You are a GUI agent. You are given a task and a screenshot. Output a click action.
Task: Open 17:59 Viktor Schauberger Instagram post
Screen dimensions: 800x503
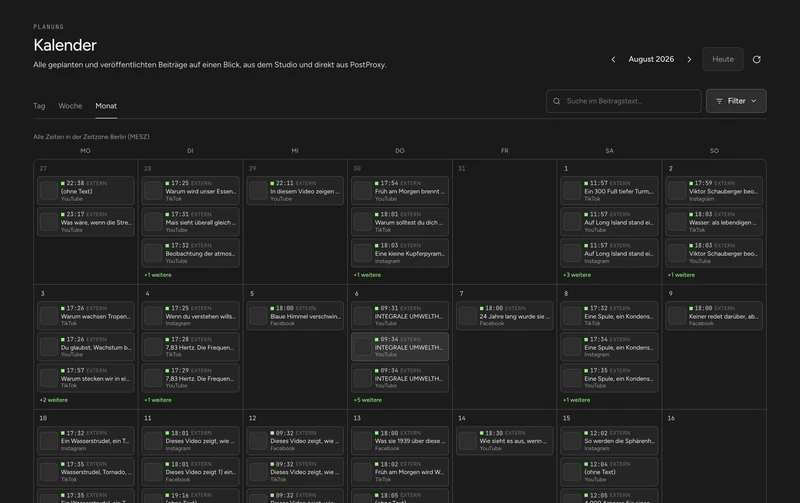[x=714, y=191]
